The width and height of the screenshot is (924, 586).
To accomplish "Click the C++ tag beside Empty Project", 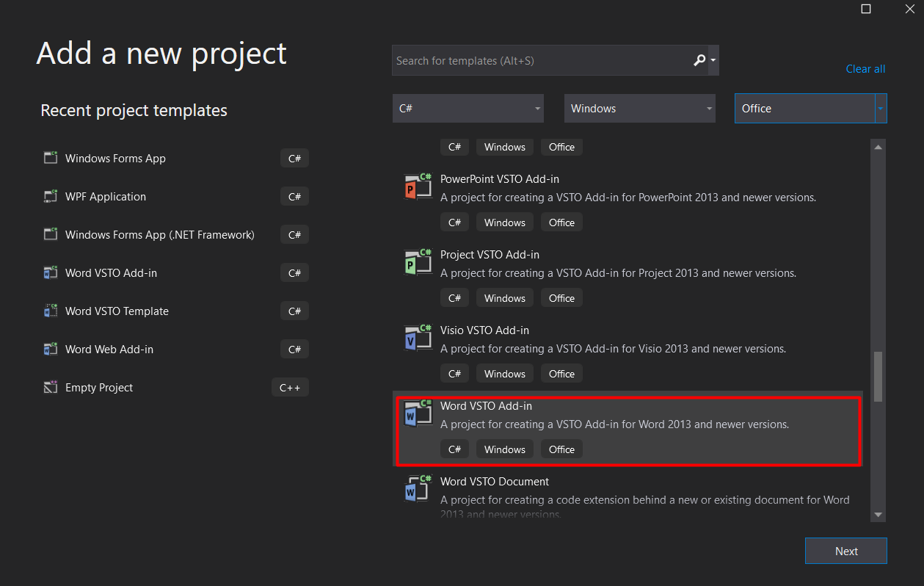I will [290, 387].
